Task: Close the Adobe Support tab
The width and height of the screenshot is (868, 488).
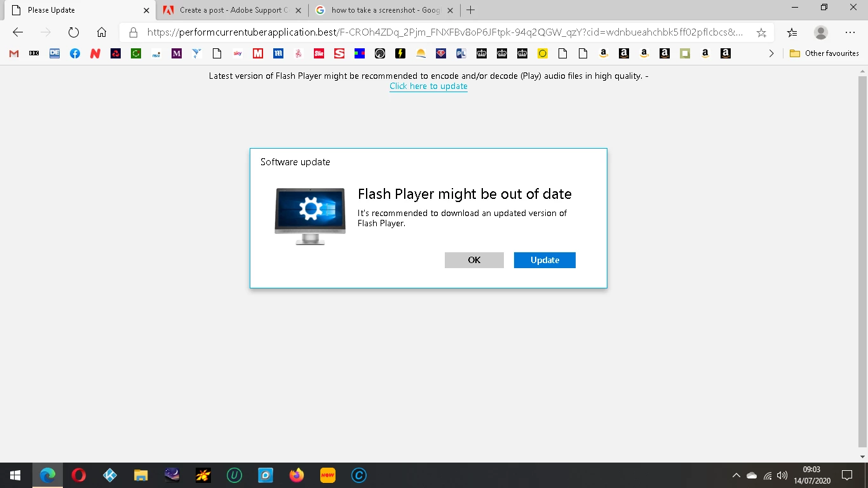Action: pos(299,10)
